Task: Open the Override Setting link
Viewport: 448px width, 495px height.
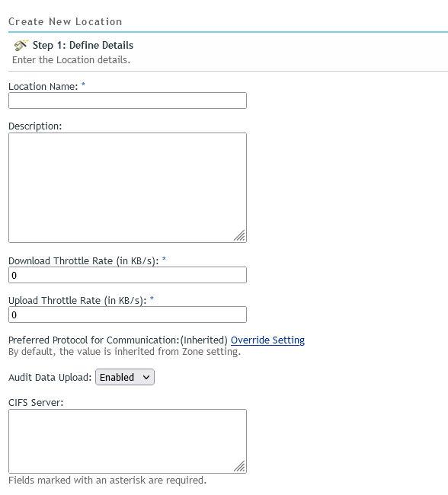Action: (267, 340)
